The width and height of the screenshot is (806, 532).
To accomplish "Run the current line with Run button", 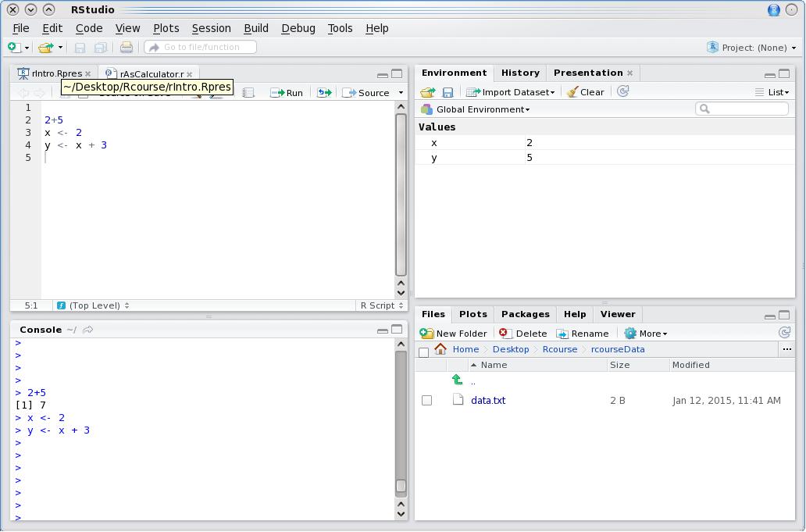I will (287, 92).
